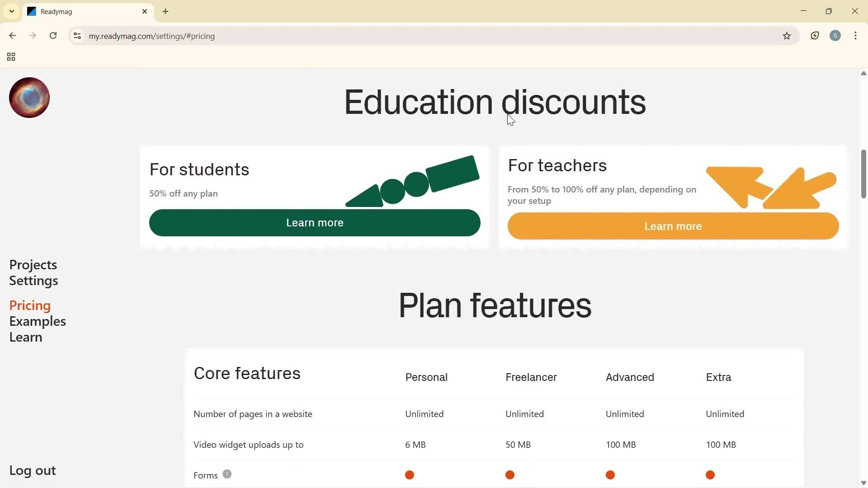Open Projects in the sidebar

(33, 265)
